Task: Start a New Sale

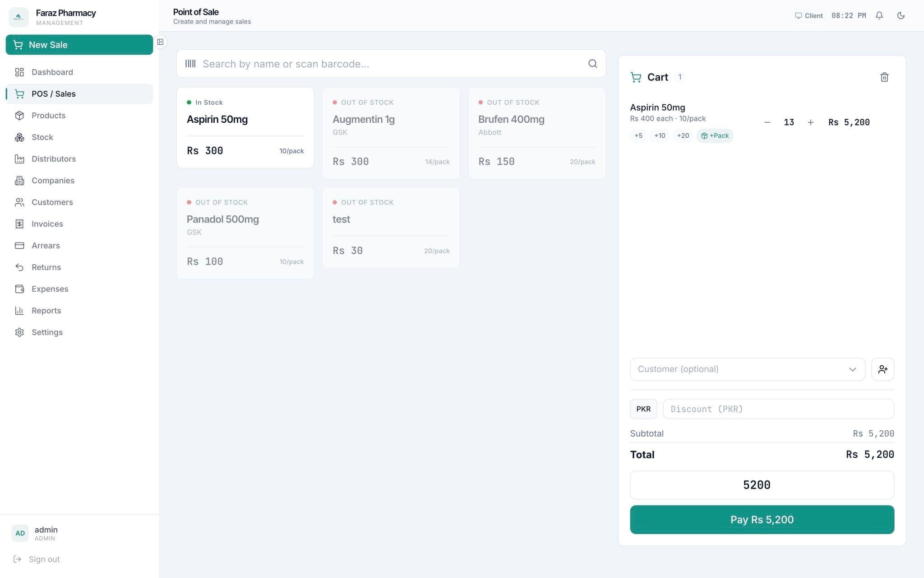Action: [79, 45]
